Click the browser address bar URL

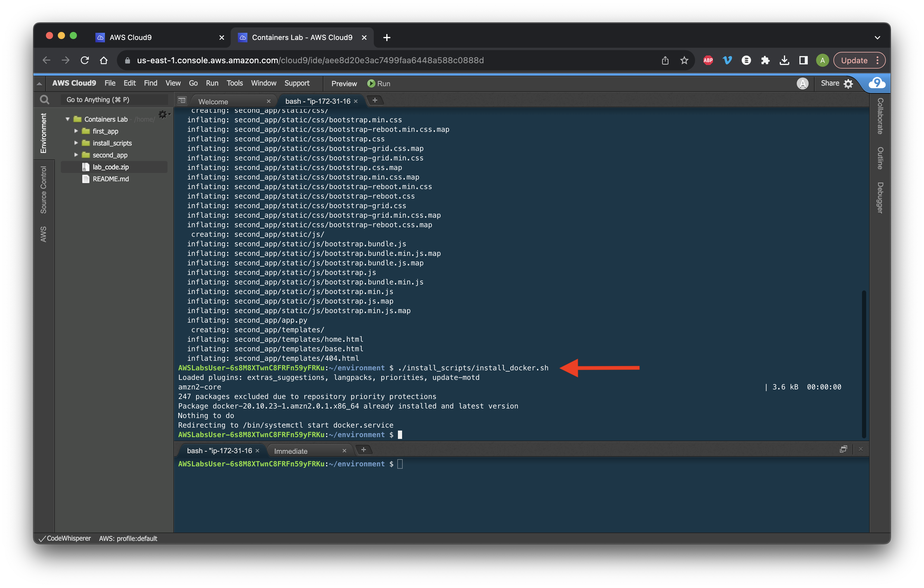310,60
